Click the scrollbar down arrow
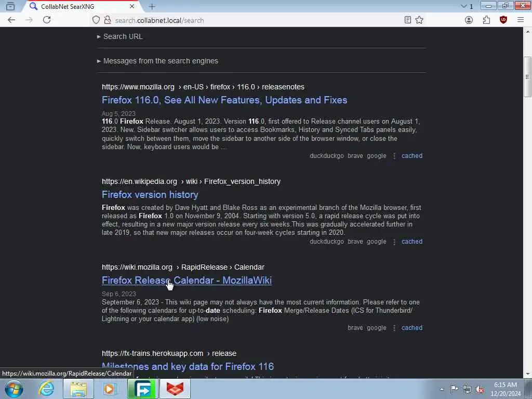This screenshot has width=532, height=399. tap(528, 374)
